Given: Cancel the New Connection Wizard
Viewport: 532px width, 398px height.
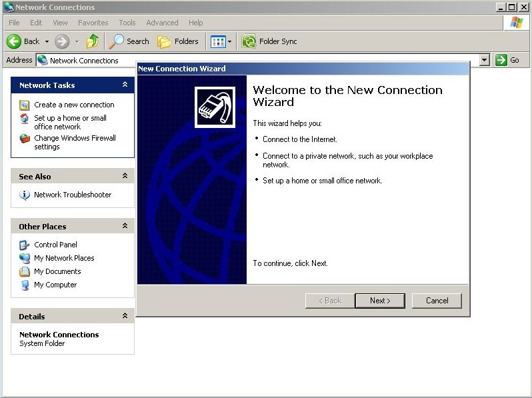Looking at the screenshot, I should point(437,301).
